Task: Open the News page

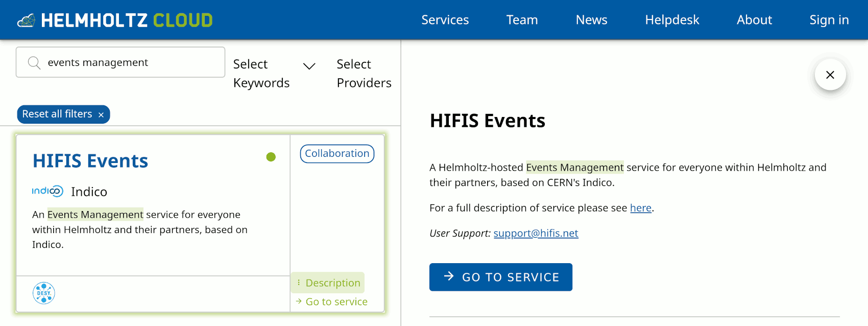Action: pos(591,20)
